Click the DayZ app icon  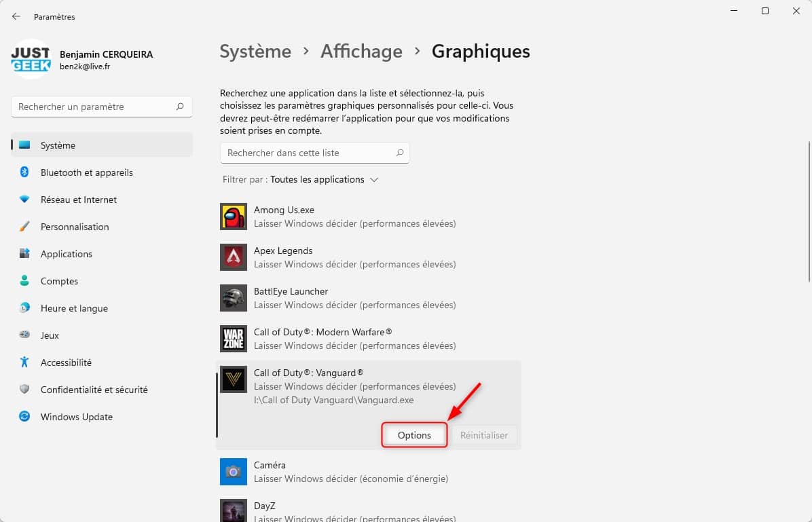[234, 510]
